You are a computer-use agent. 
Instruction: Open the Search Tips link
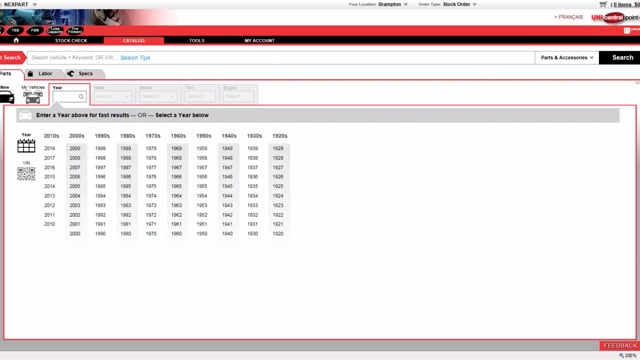tap(135, 58)
